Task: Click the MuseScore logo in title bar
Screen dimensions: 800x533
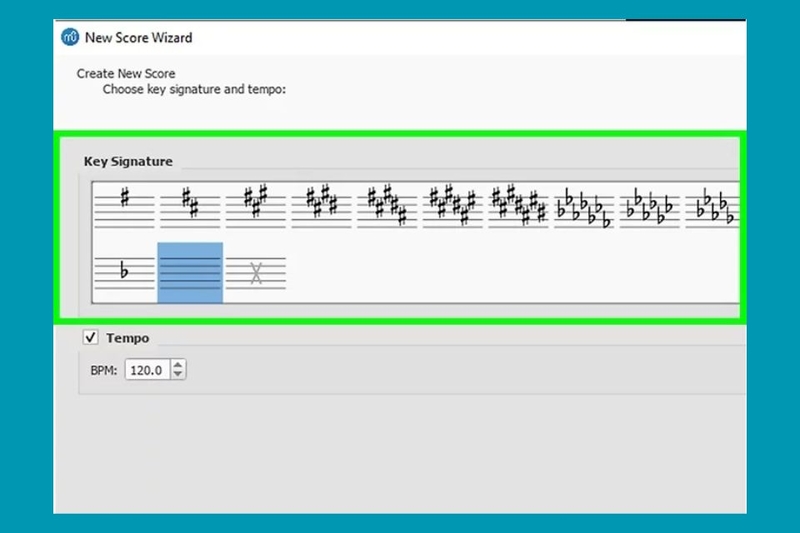Action: [x=70, y=37]
